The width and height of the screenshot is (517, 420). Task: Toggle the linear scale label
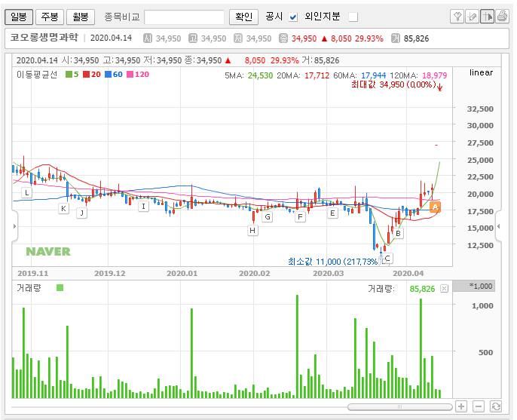click(481, 72)
